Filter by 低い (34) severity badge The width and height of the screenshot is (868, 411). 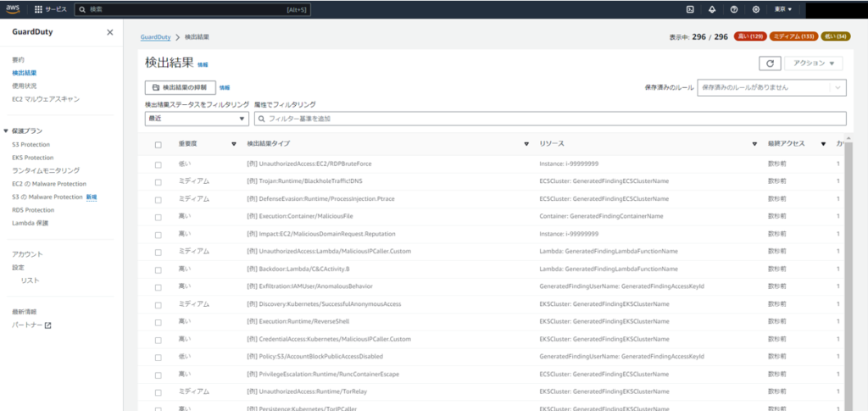(x=835, y=36)
